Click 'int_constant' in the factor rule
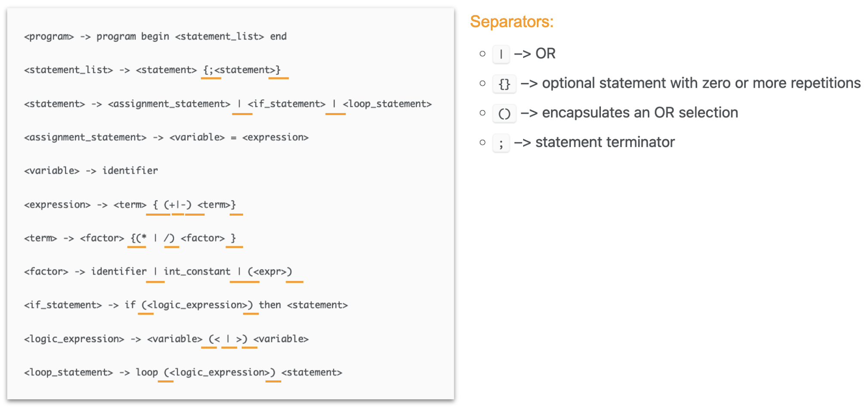 pyautogui.click(x=197, y=272)
